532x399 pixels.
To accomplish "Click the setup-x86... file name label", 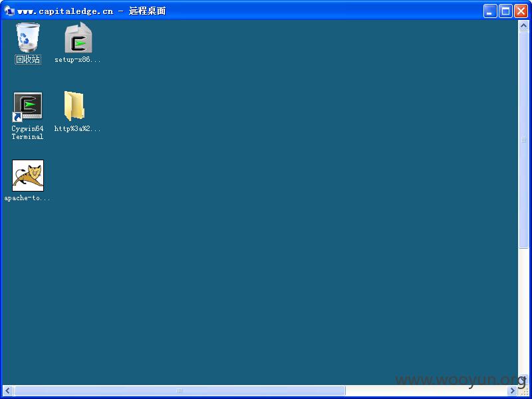I will point(78,59).
